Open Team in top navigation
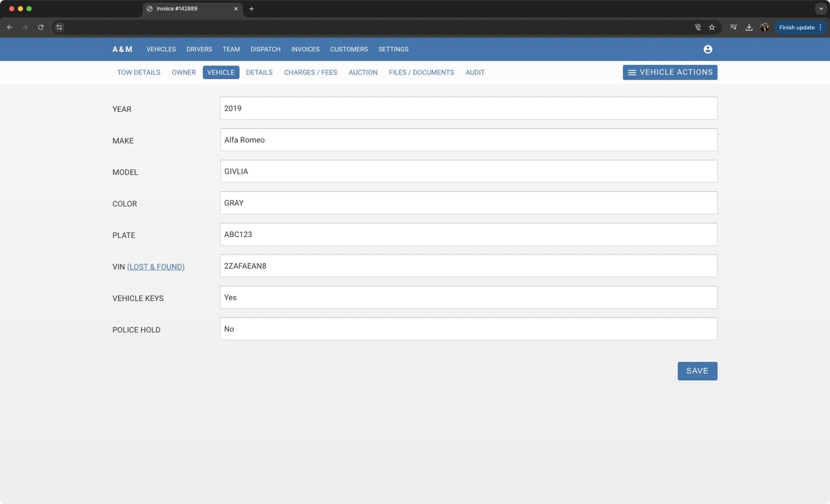Image resolution: width=830 pixels, height=504 pixels. pos(231,49)
